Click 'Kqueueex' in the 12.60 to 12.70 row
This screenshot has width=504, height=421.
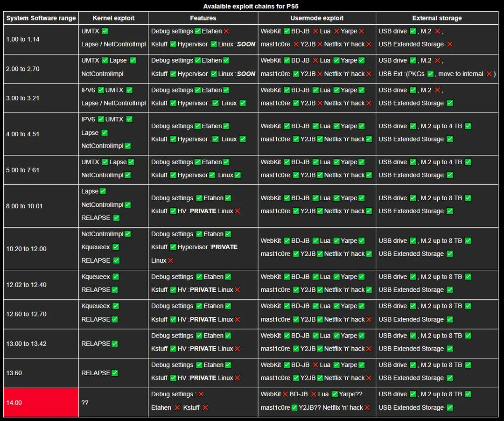[96, 306]
